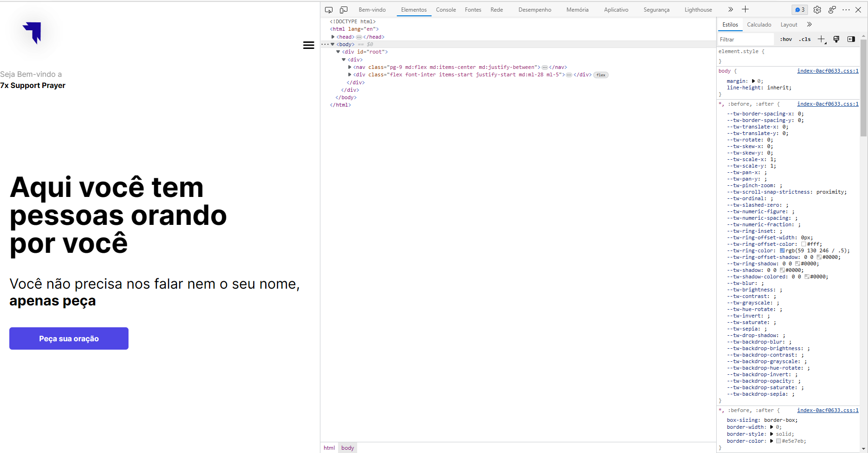
Task: Open the more panels chevron next to Lighthouse
Action: [731, 9]
